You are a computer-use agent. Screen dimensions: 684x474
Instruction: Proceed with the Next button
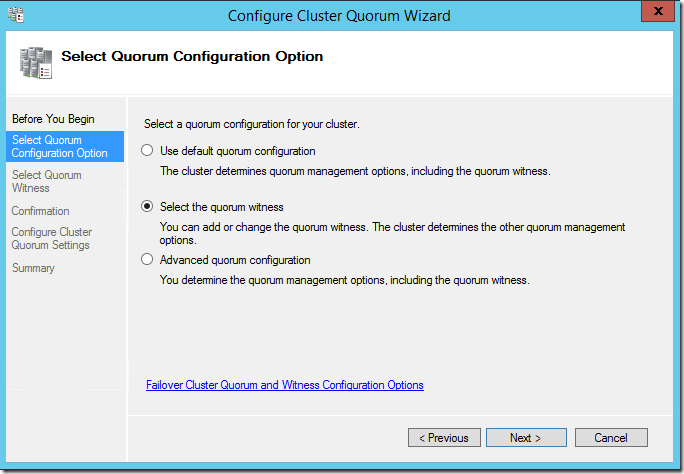[x=526, y=437]
